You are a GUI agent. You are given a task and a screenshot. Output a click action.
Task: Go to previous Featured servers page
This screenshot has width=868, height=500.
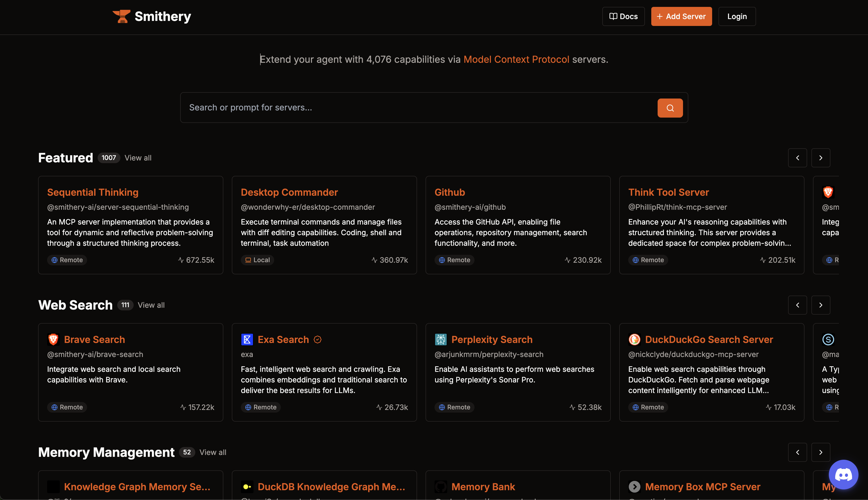pyautogui.click(x=797, y=158)
